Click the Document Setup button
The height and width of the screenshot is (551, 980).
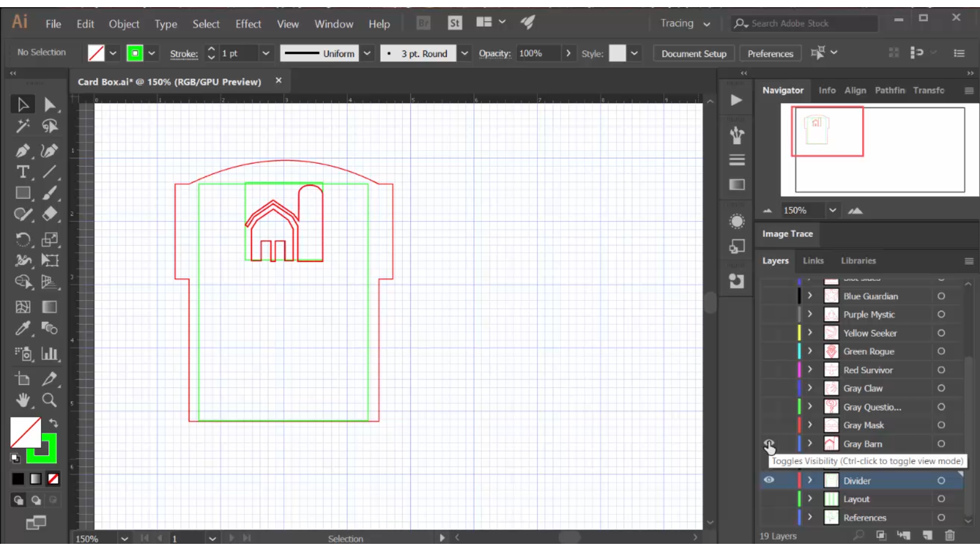(x=694, y=53)
